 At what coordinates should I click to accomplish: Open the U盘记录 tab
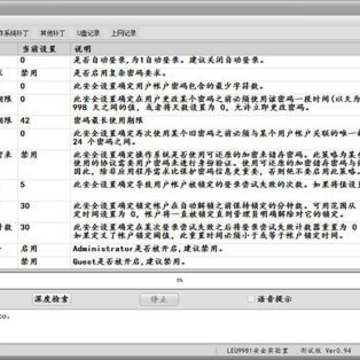coord(88,33)
